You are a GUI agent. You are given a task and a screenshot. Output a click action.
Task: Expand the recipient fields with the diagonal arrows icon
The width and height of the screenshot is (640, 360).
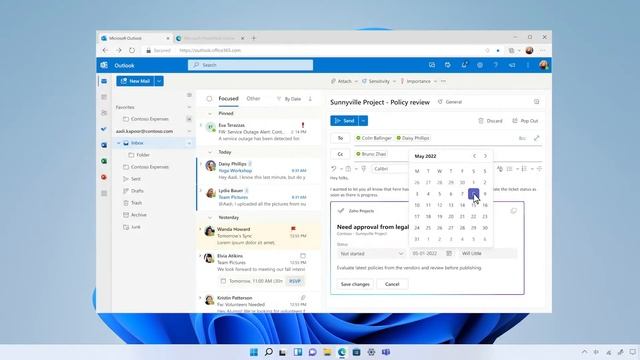coord(536,138)
